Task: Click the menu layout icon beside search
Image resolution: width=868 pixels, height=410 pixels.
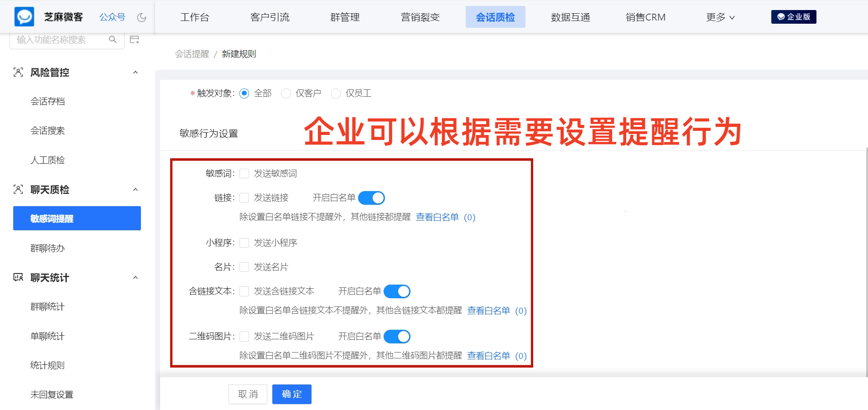Action: click(x=135, y=40)
